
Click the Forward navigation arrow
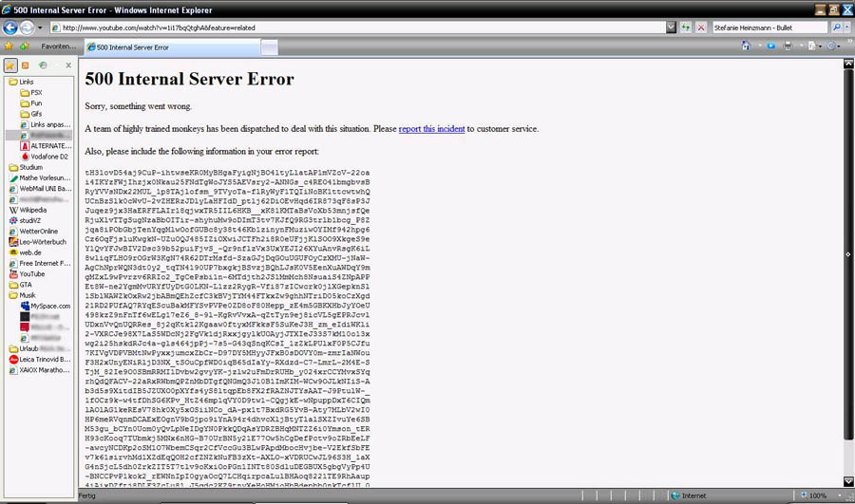tap(27, 28)
